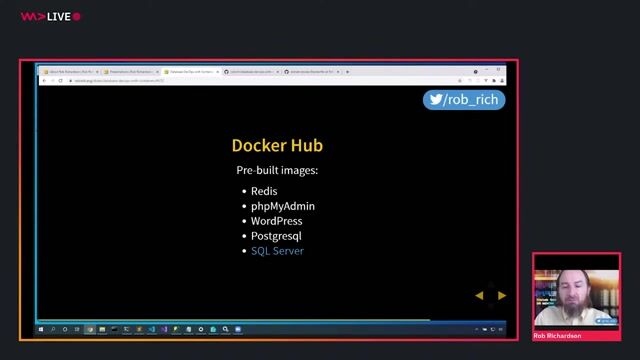
Task: Open Cortana from the taskbar
Action: 65,329
